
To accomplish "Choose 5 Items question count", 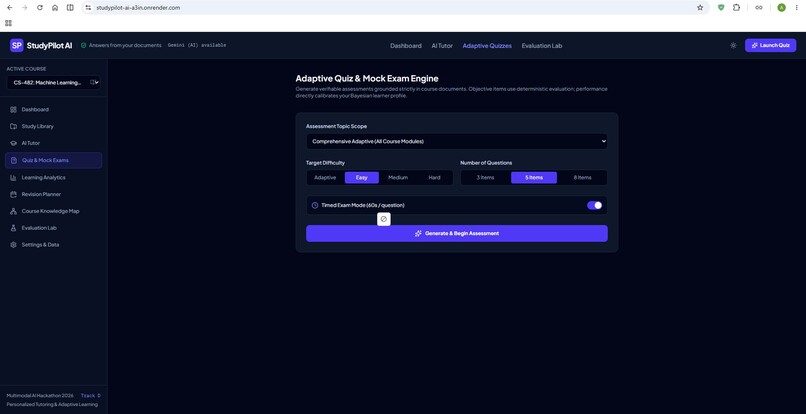I will [x=534, y=177].
